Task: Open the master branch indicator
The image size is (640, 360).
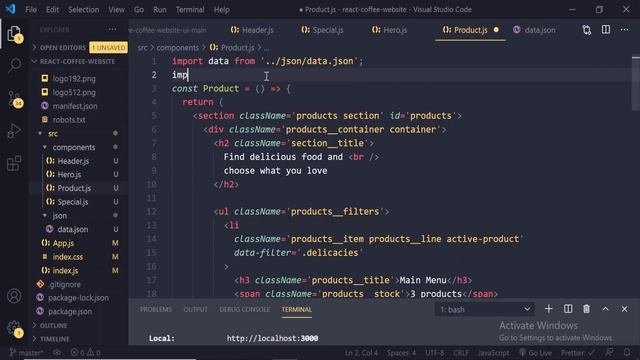Action: pyautogui.click(x=27, y=352)
